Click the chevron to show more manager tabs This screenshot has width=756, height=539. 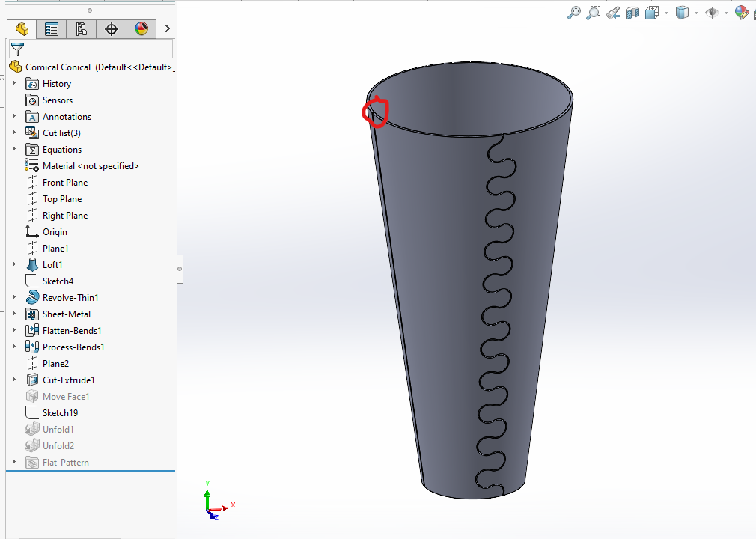(167, 29)
